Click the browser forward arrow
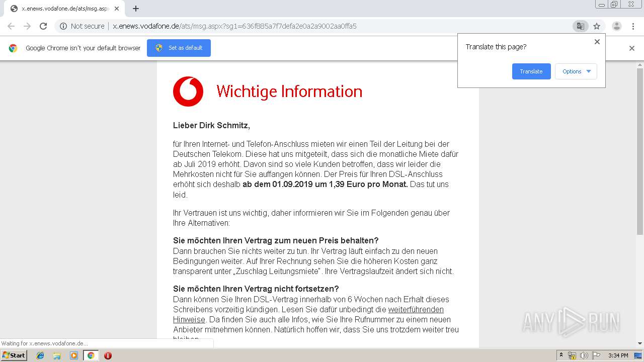644x362 pixels. click(x=27, y=26)
